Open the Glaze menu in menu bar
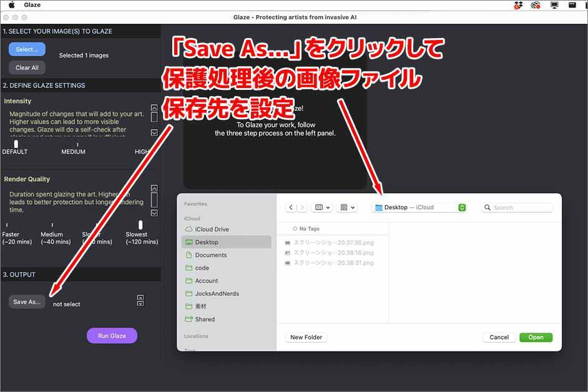588x392 pixels. (x=32, y=5)
